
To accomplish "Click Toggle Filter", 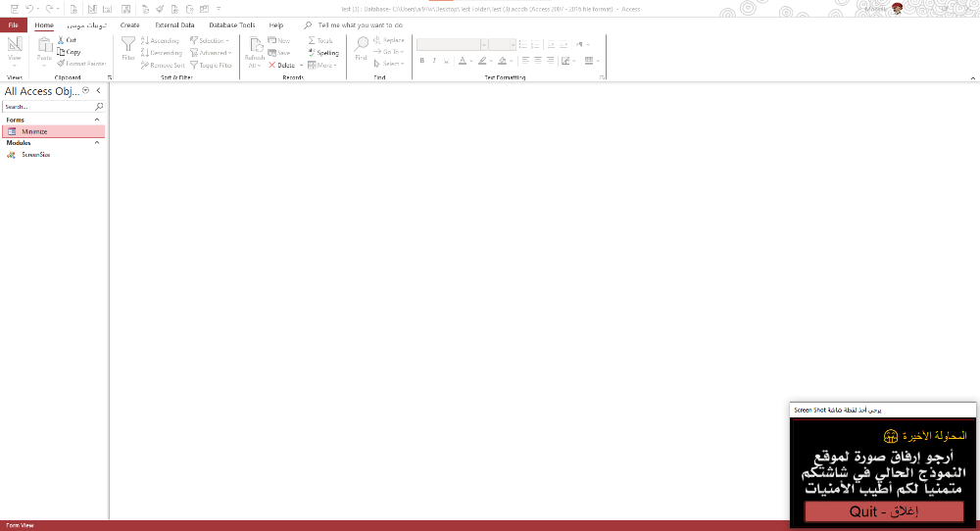I will pos(212,65).
